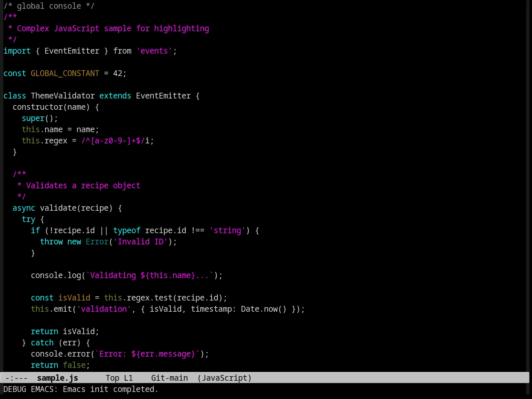Screen dimensions: 532x399
Task: Place cursor on the 'import' keyword
Action: [17, 51]
